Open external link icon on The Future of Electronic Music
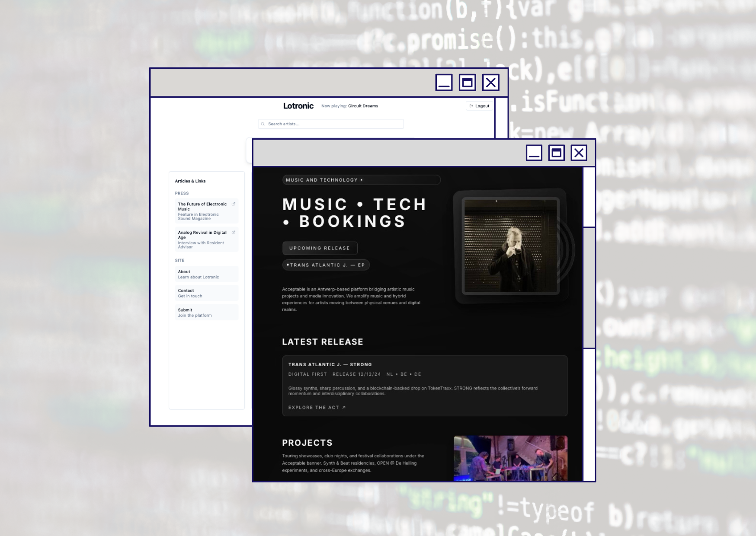Image resolution: width=756 pixels, height=536 pixels. [x=234, y=204]
